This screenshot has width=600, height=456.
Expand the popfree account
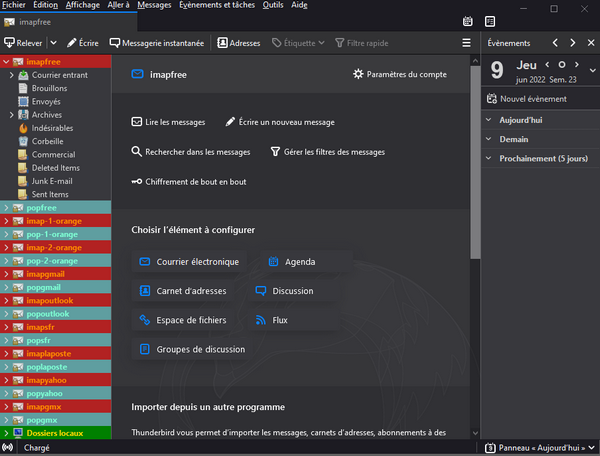point(6,208)
